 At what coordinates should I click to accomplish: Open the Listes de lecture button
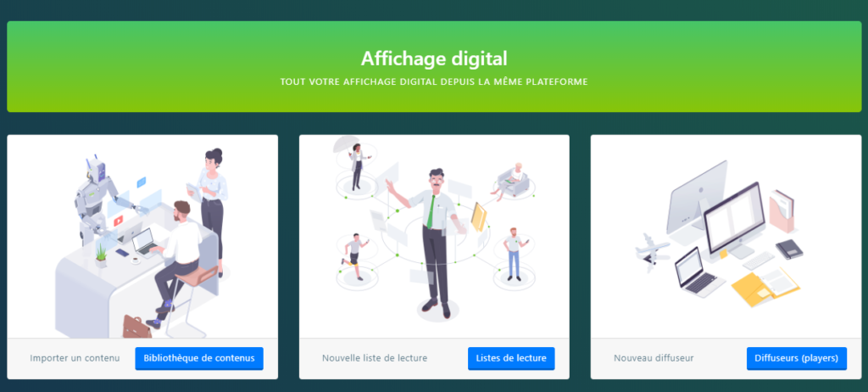tap(511, 358)
